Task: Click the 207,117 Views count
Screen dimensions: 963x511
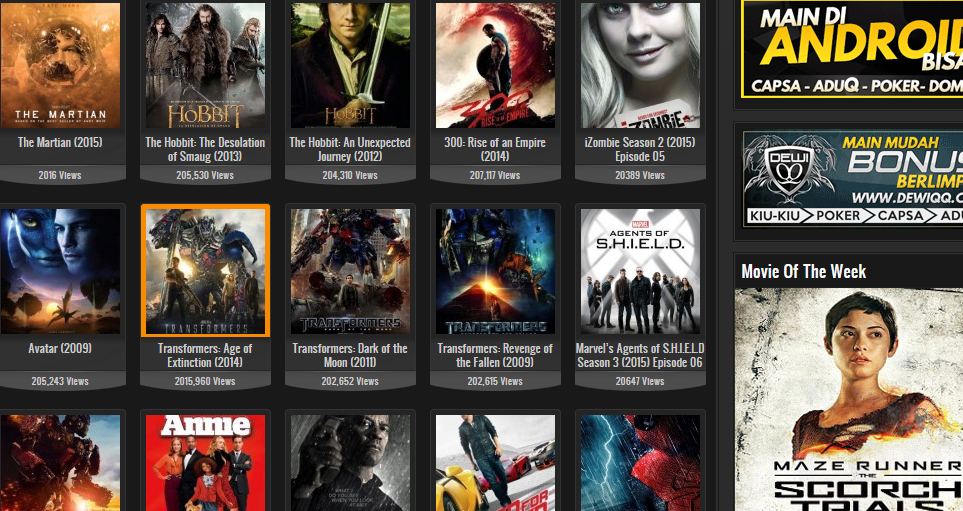Action: point(495,175)
